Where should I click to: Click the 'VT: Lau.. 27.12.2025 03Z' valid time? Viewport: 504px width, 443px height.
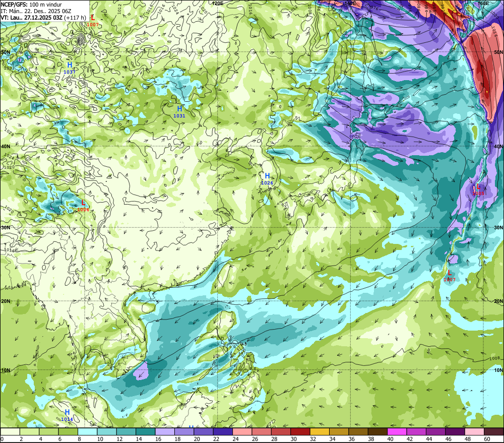(31, 17)
